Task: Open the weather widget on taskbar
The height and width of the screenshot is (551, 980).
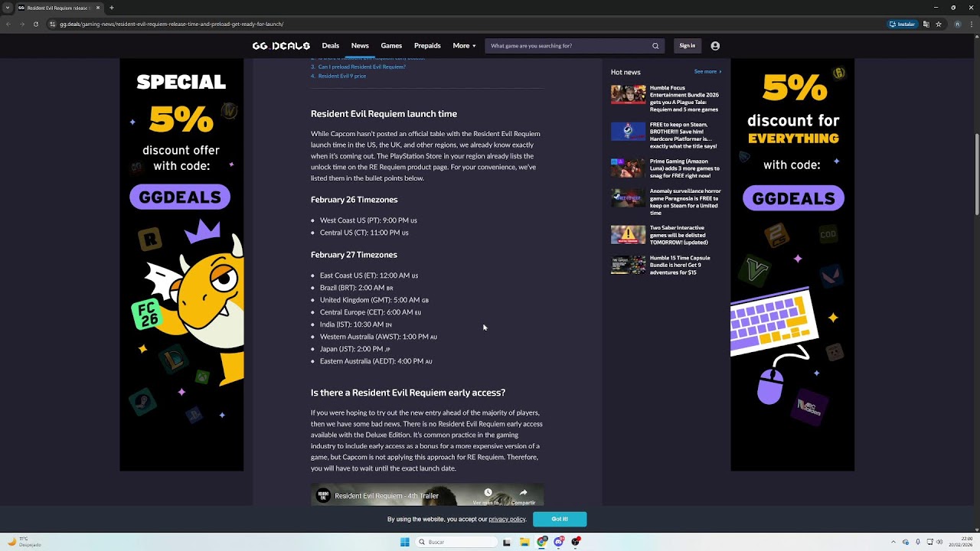Action: click(23, 542)
